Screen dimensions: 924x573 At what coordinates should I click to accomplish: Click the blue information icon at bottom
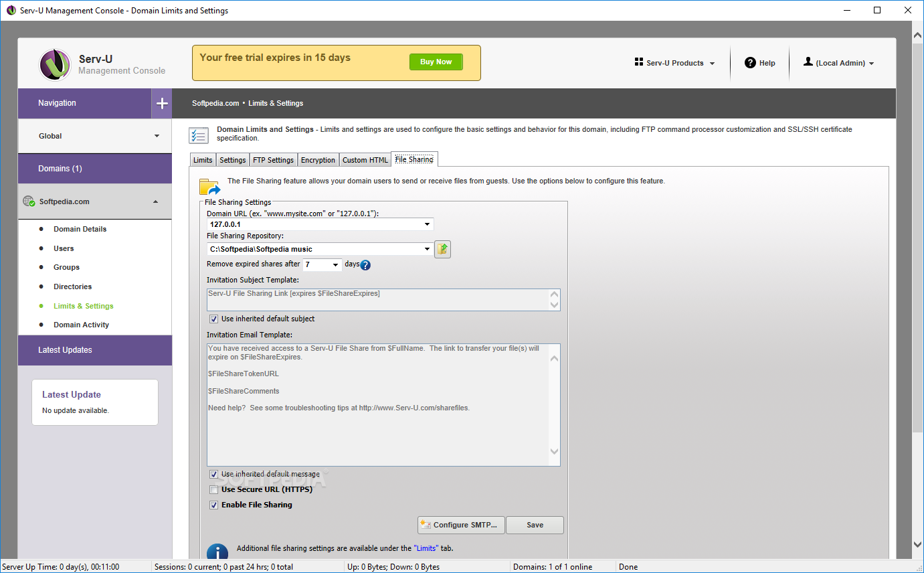(x=217, y=553)
